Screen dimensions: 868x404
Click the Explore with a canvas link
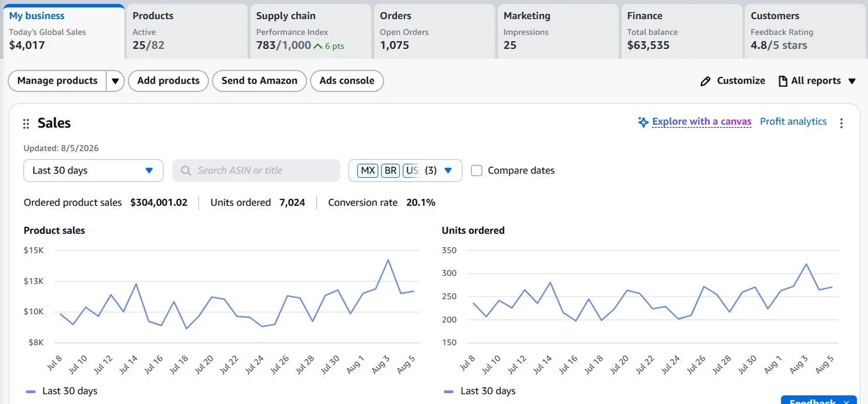coord(702,121)
